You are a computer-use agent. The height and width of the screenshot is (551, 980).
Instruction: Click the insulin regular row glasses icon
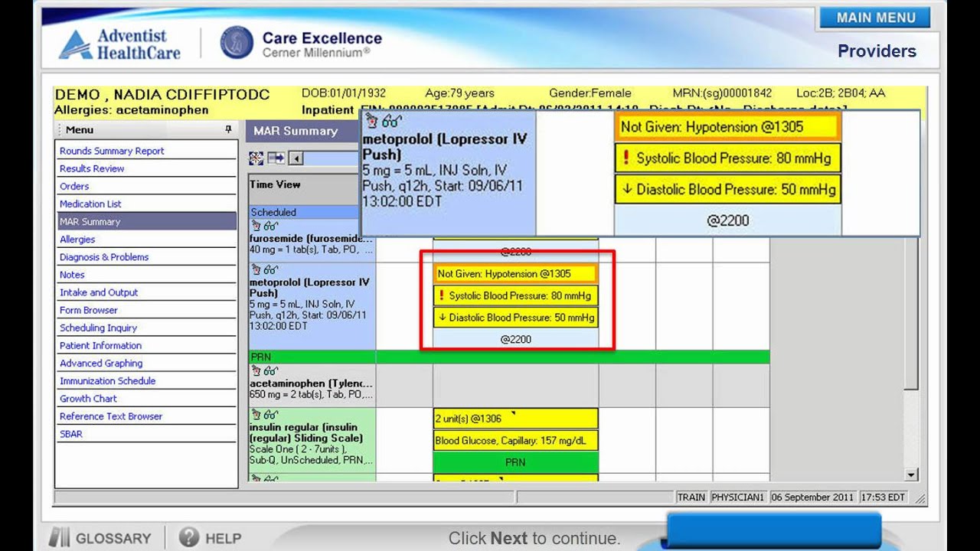(x=270, y=414)
